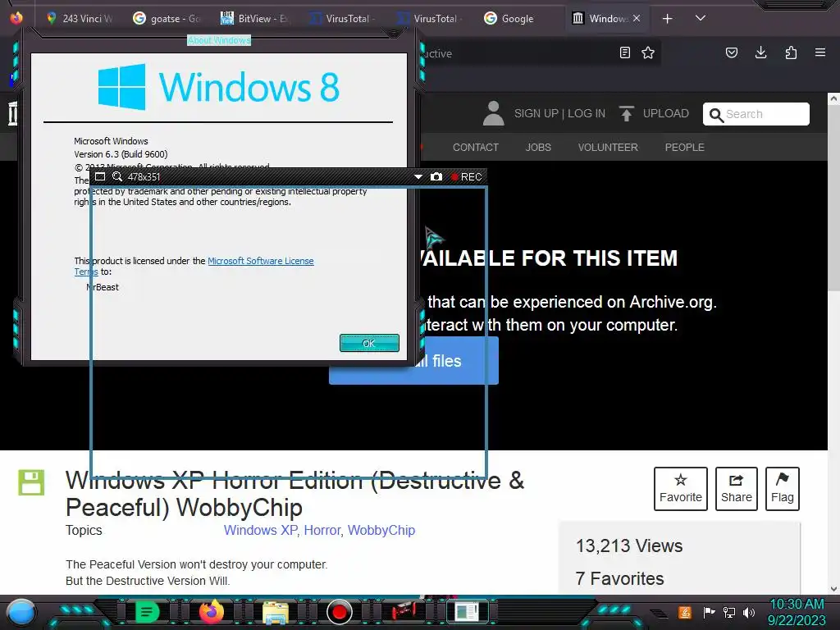Screen dimensions: 840x630
Task: Click the Action Center flag tray icon
Action: tap(710, 612)
